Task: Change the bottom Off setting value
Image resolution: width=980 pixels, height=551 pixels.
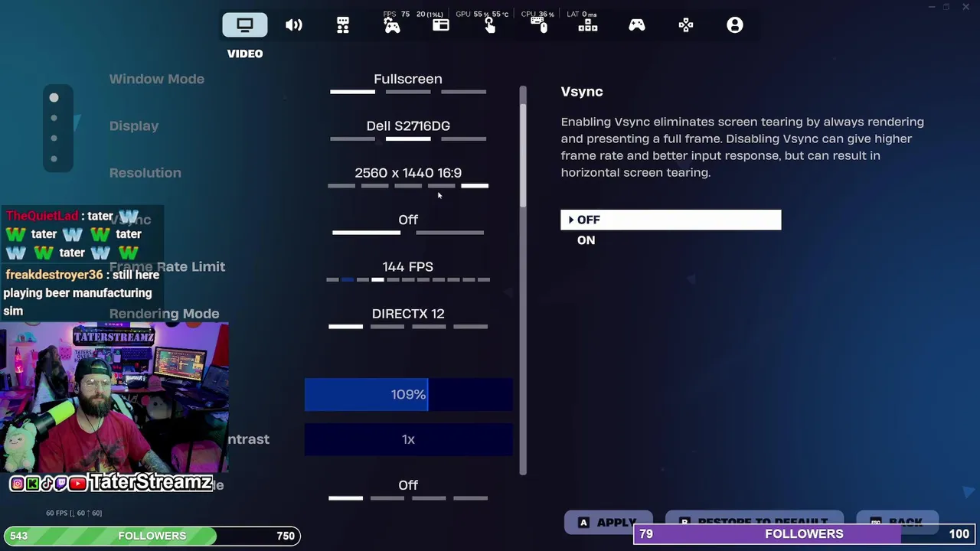Action: [x=408, y=485]
